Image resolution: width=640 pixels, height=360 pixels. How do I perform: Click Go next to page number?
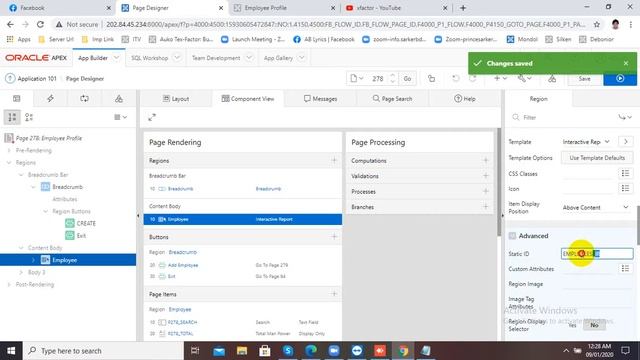click(x=407, y=78)
